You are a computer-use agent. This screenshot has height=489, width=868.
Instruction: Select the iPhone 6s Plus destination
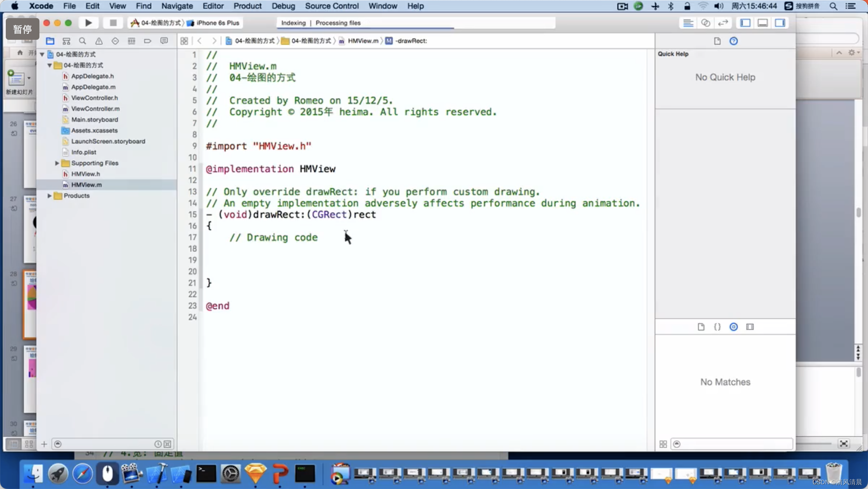(217, 23)
